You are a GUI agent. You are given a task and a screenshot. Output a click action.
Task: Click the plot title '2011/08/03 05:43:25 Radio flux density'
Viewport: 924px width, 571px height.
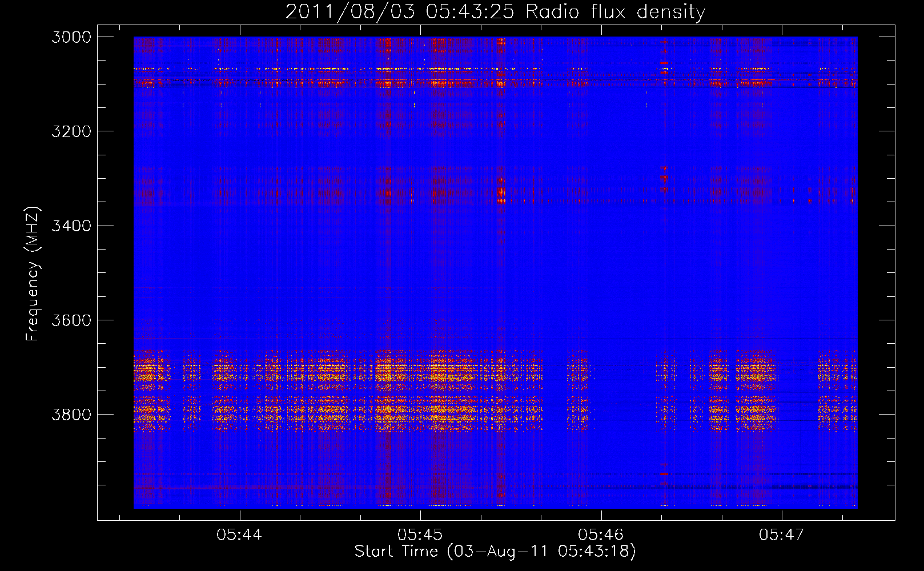[495, 12]
